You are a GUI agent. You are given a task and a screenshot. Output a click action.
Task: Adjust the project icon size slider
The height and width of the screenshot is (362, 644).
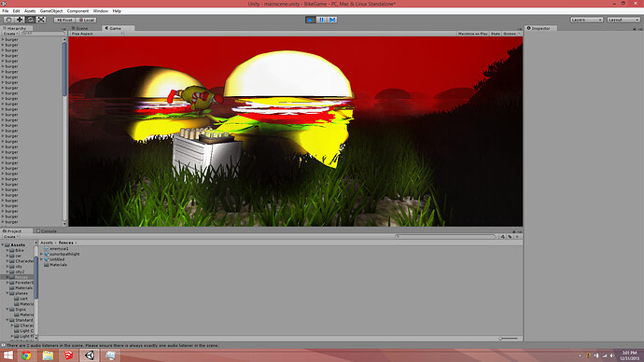509,339
